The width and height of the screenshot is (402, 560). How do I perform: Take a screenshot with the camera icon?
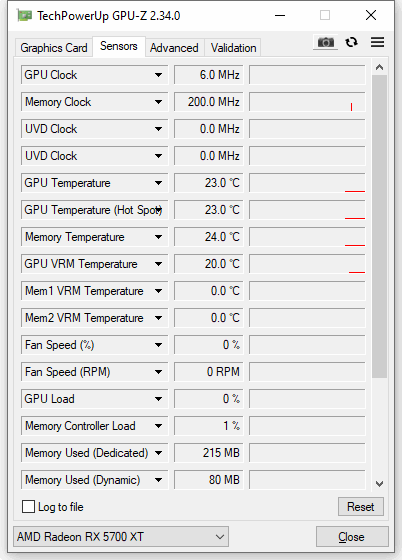(325, 42)
